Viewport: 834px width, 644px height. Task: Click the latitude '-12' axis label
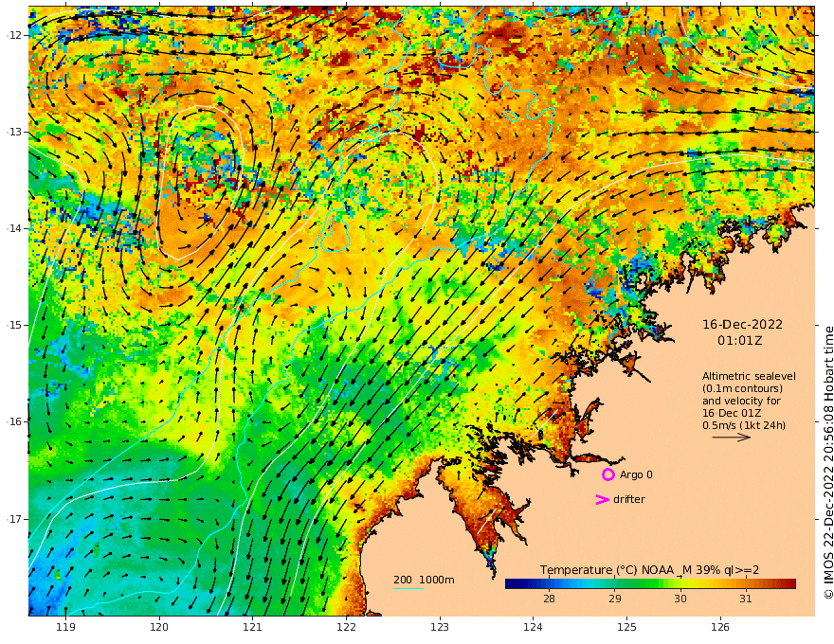(14, 35)
